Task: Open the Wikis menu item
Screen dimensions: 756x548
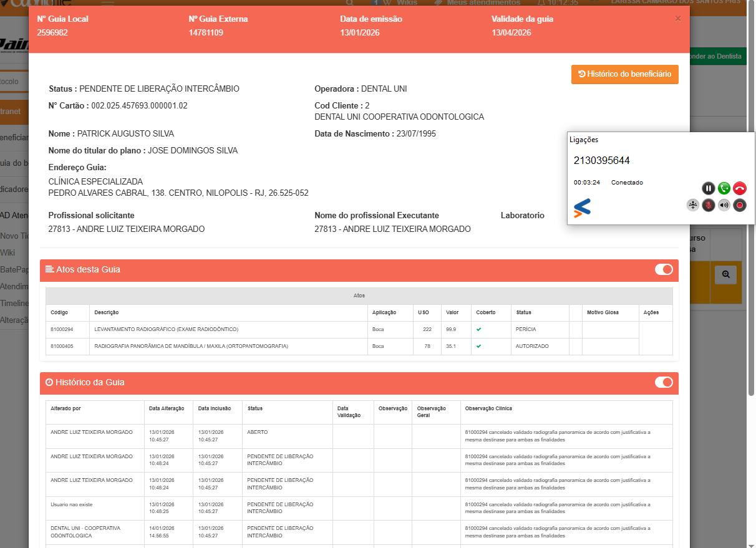Action: coord(407,3)
